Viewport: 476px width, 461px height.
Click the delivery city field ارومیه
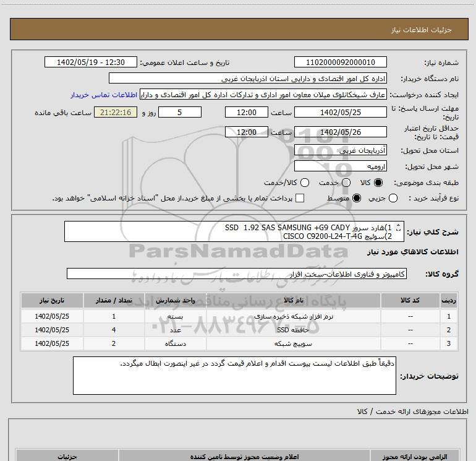340,166
